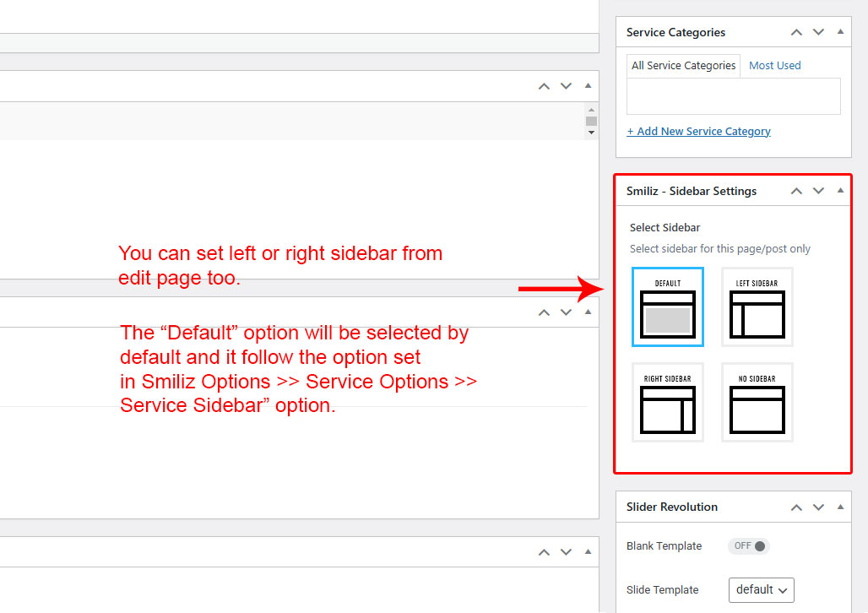
Task: Toggle the Blank Template switch
Action: (x=749, y=546)
